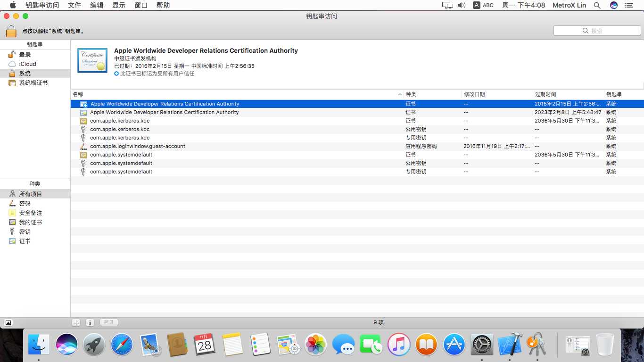Image resolution: width=644 pixels, height=362 pixels.
Task: Open Mail stamp icon in the Dock
Action: tap(150, 345)
